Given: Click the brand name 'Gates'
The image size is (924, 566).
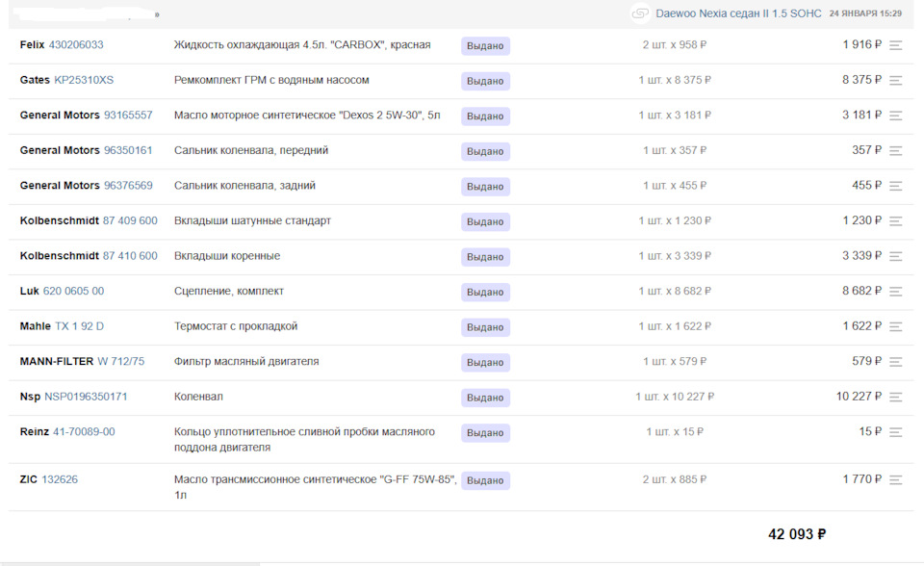Looking at the screenshot, I should [x=35, y=80].
